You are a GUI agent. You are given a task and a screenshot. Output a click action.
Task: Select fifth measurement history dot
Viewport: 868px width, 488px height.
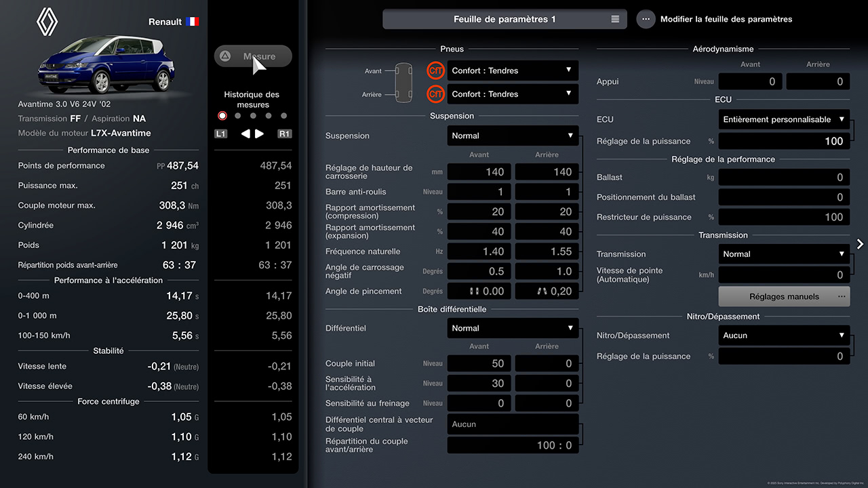[284, 116]
